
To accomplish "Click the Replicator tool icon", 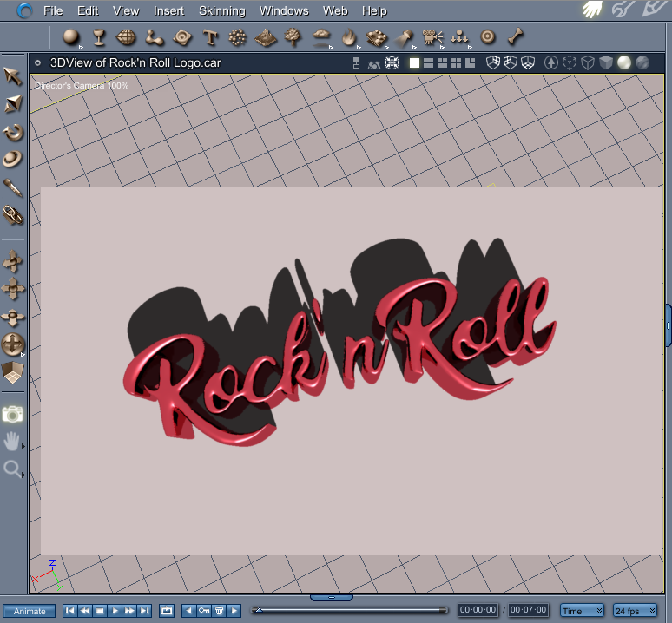I will (x=377, y=37).
